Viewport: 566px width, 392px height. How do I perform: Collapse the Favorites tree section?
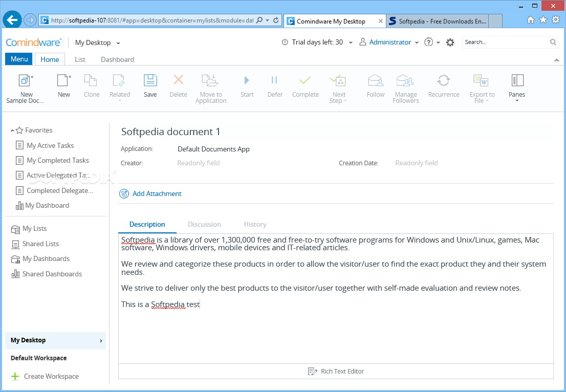point(12,130)
